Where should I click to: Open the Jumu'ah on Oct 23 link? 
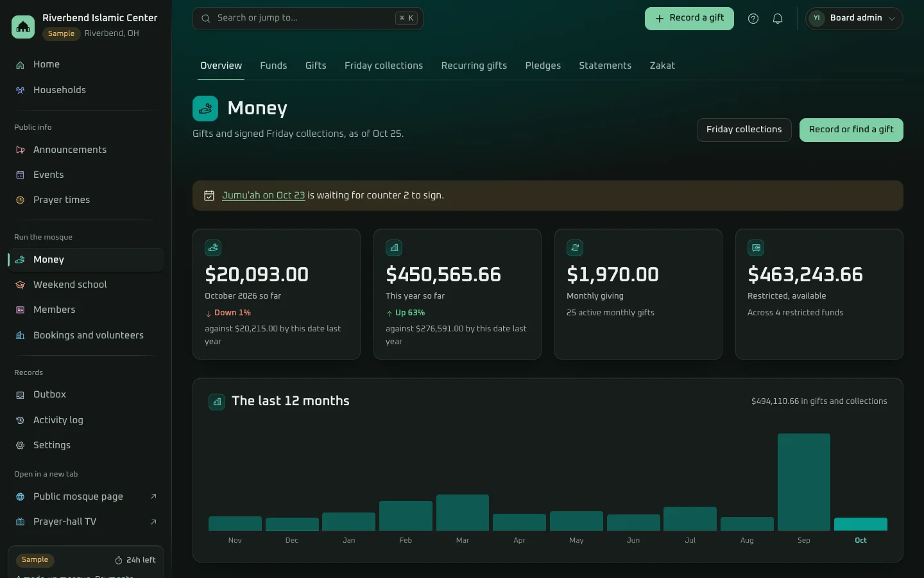[263, 195]
